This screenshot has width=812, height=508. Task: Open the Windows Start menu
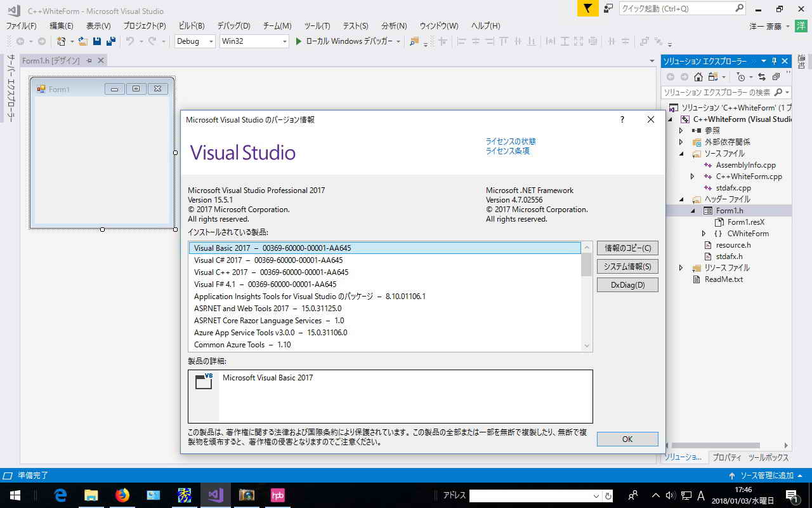(15, 495)
